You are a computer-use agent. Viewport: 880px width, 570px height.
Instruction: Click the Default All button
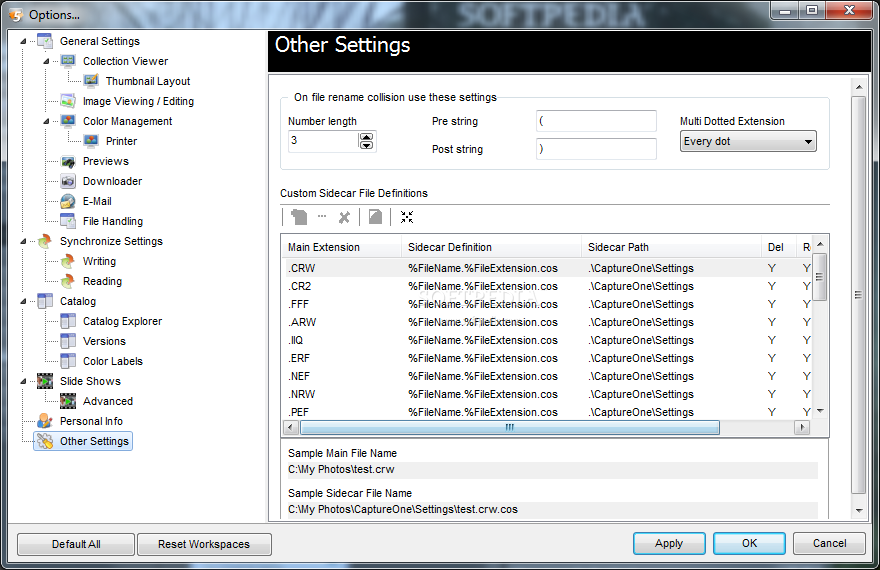point(76,544)
